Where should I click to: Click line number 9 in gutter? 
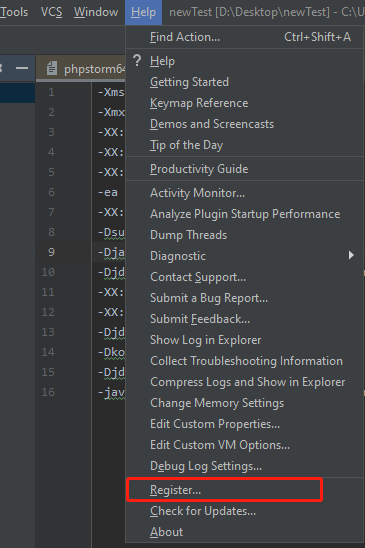[x=51, y=252]
